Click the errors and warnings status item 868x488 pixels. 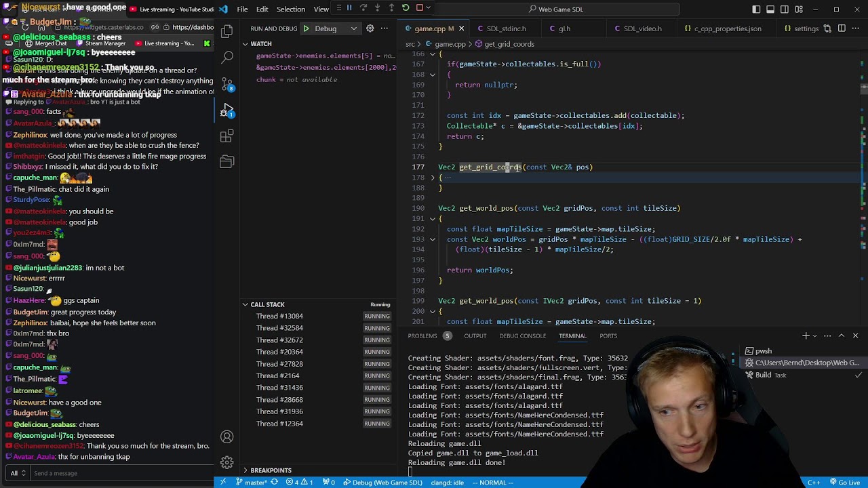coord(299,483)
